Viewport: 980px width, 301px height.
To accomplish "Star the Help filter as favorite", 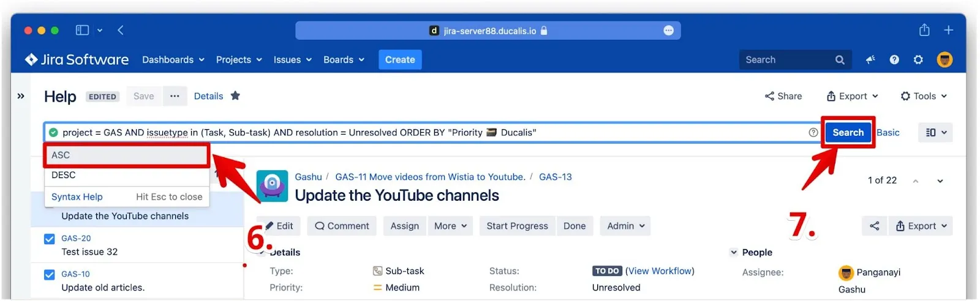I will click(235, 96).
